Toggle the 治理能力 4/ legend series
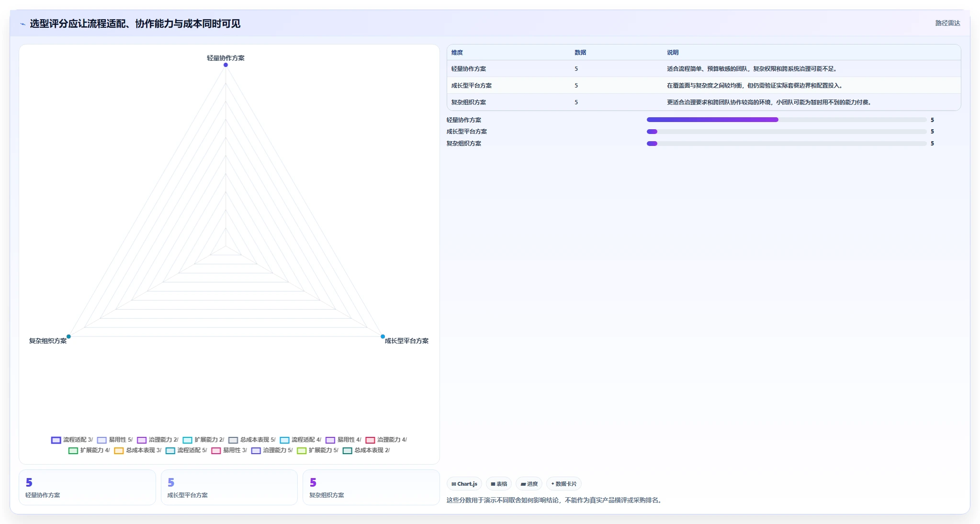The height and width of the screenshot is (524, 980). coord(386,440)
